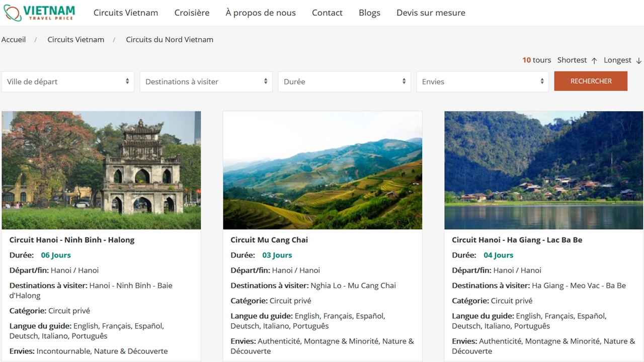The image size is (644, 362).
Task: Expand the Destinations à visiter dropdown
Action: [x=206, y=81]
